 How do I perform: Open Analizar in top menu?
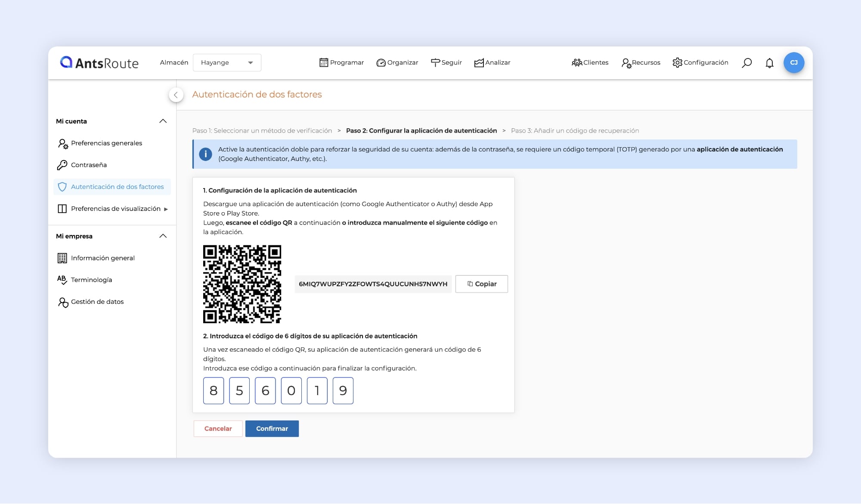(492, 63)
